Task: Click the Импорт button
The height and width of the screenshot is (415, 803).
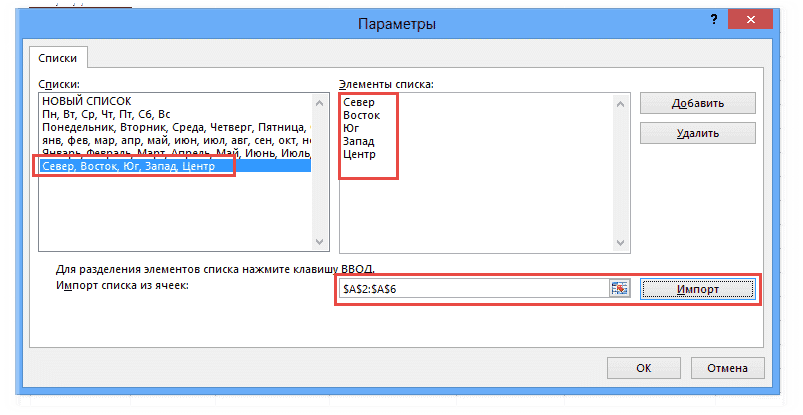Action: 696,288
